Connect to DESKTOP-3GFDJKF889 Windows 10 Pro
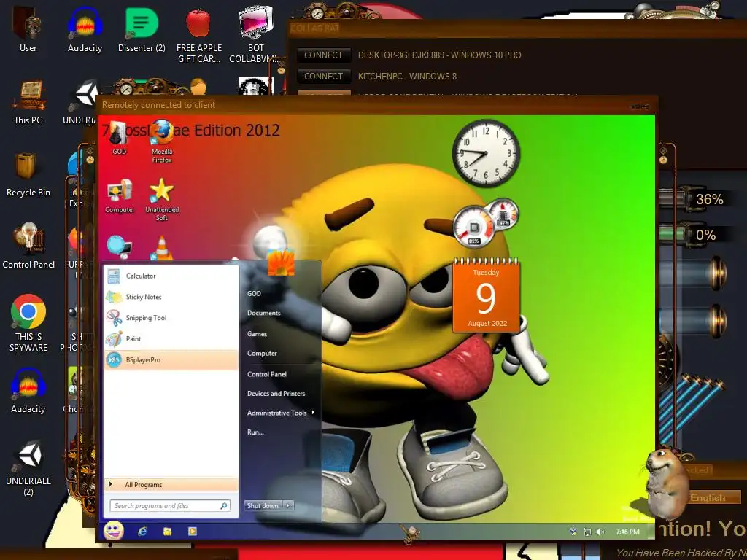This screenshot has width=747, height=560. click(x=323, y=55)
